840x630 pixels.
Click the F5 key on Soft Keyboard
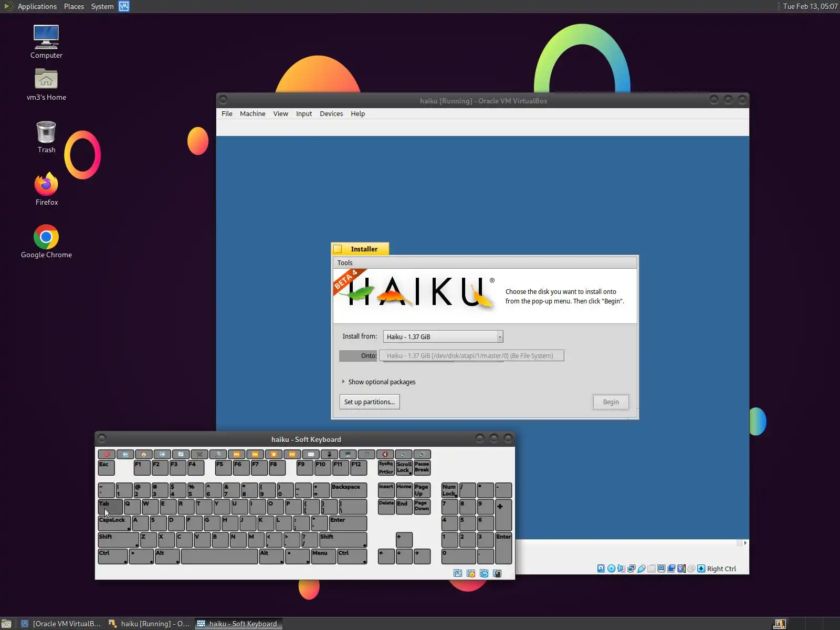223,467
